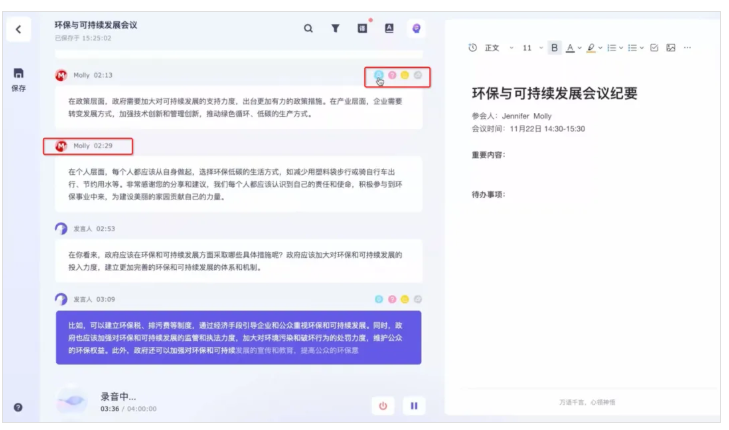The width and height of the screenshot is (729, 430).
Task: Expand the font color dropdown arrow
Action: 580,47
